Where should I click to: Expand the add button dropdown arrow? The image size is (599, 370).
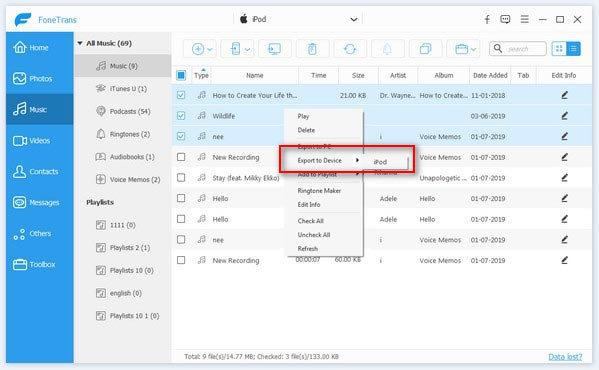click(x=210, y=49)
